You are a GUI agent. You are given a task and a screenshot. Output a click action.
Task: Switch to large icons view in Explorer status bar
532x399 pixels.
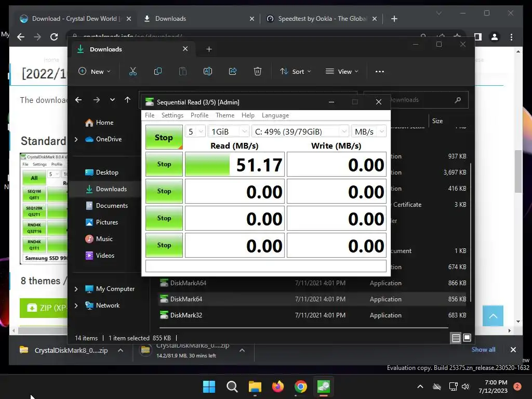click(x=467, y=338)
